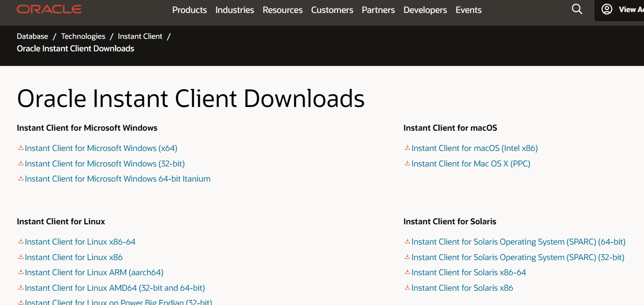Open Instant Client for macOS (Intel x86)
Screen dimensions: 644x305
pyautogui.click(x=475, y=148)
